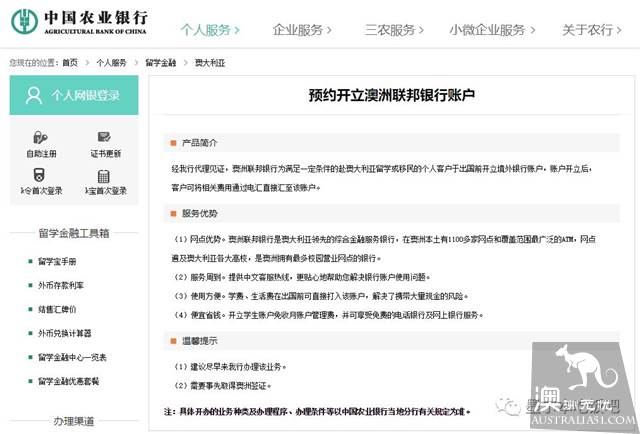
Task: Click the text （1）网点优势 paragraph
Action: 384,249
